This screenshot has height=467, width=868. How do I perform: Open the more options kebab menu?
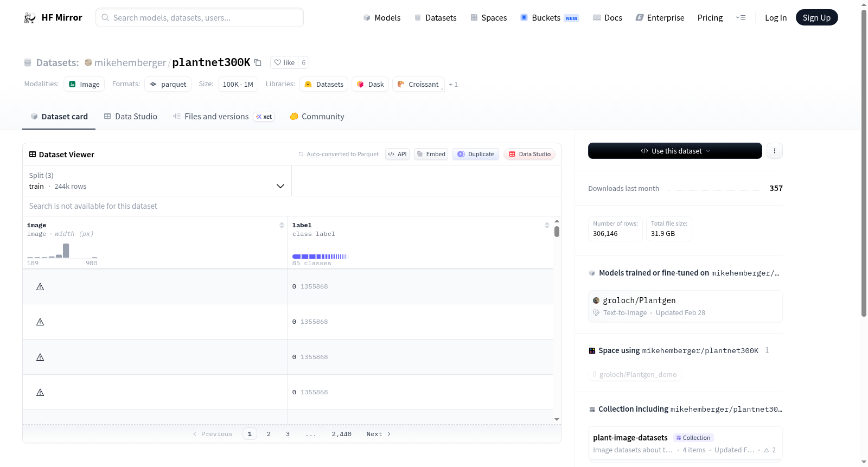click(x=775, y=151)
